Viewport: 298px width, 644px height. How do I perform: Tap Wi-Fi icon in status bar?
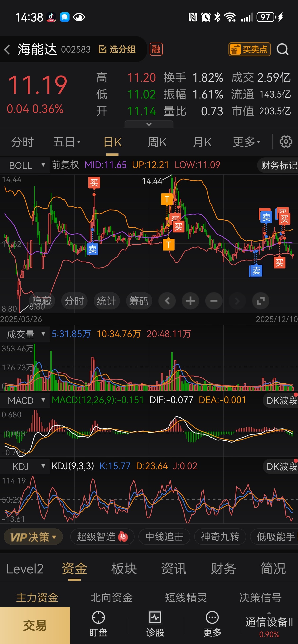coord(230,17)
